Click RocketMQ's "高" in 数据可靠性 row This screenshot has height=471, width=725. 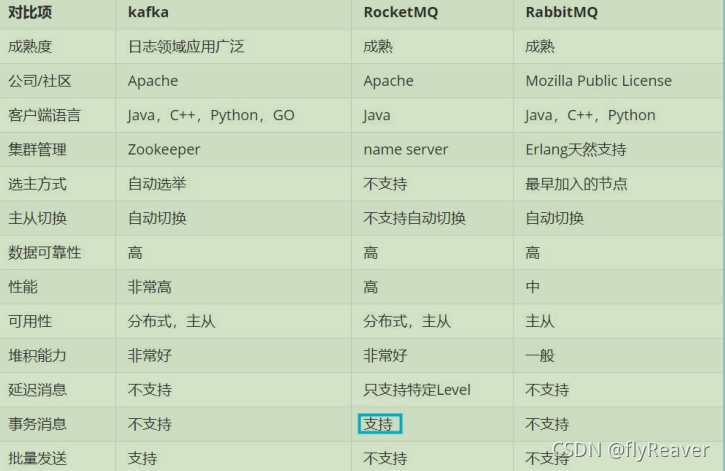coord(370,253)
